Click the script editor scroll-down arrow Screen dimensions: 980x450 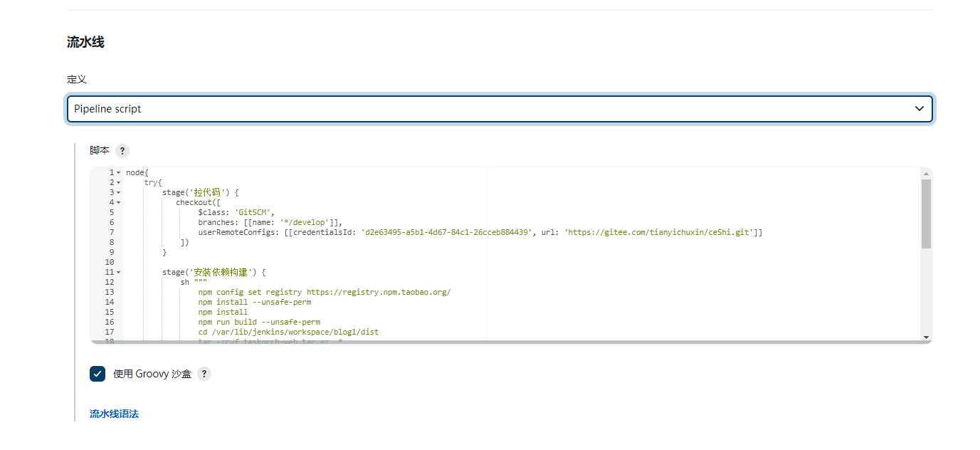(x=926, y=336)
